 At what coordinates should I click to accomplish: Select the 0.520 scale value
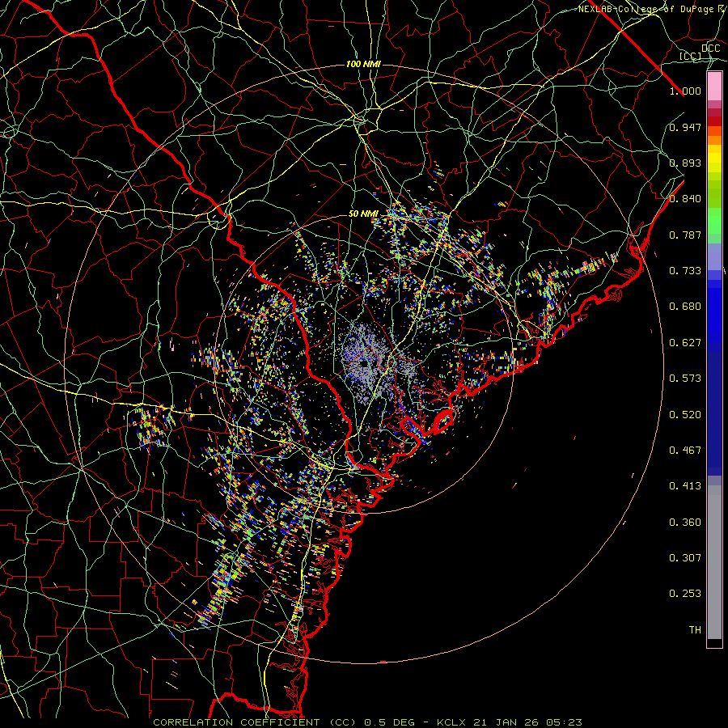tap(685, 414)
